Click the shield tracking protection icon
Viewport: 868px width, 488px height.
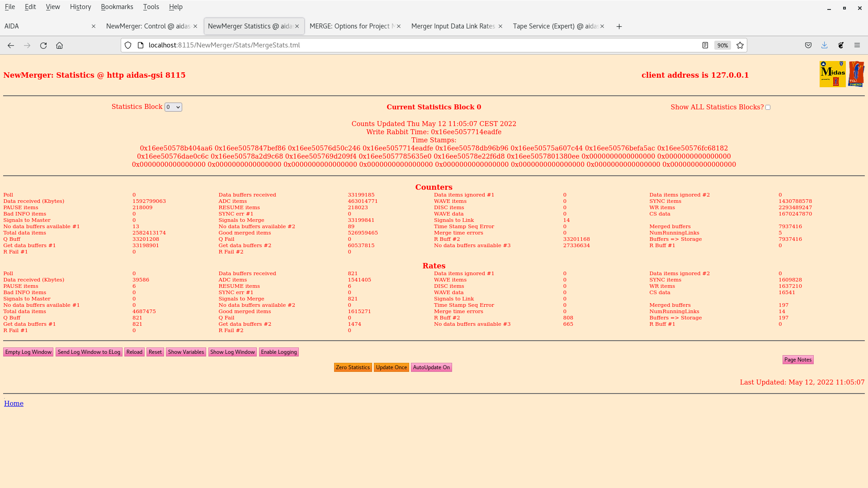pos(128,45)
